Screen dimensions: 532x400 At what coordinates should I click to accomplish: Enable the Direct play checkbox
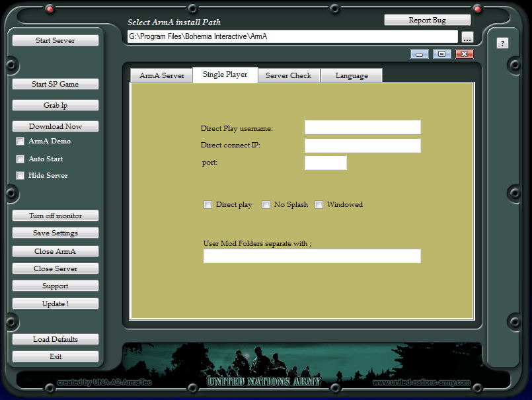pyautogui.click(x=208, y=205)
